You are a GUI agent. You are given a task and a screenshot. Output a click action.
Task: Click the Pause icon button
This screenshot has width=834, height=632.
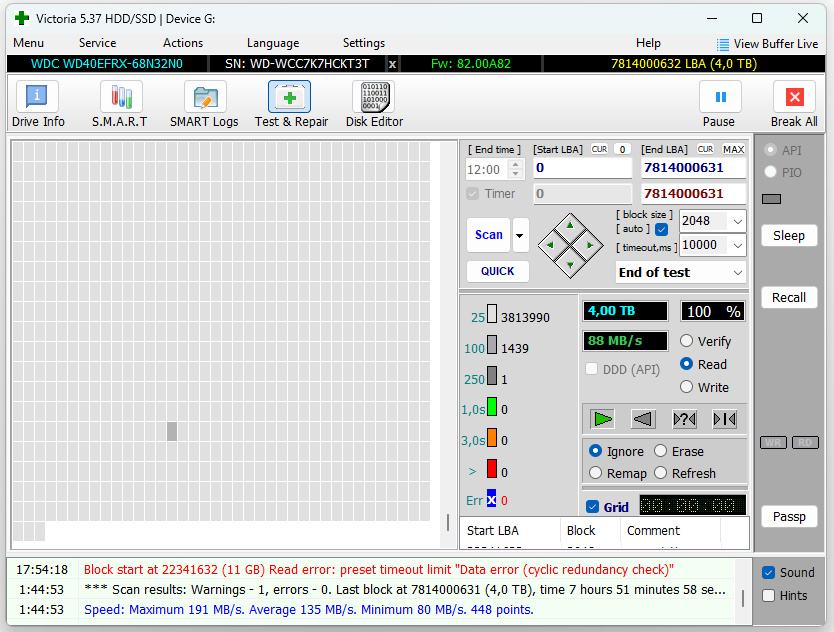[720, 97]
